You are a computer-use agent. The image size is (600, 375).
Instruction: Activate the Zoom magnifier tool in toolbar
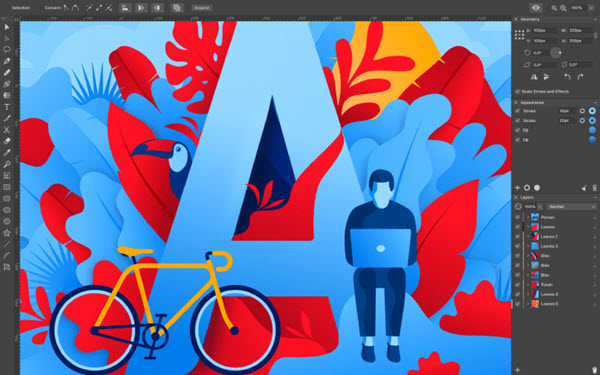click(x=7, y=164)
